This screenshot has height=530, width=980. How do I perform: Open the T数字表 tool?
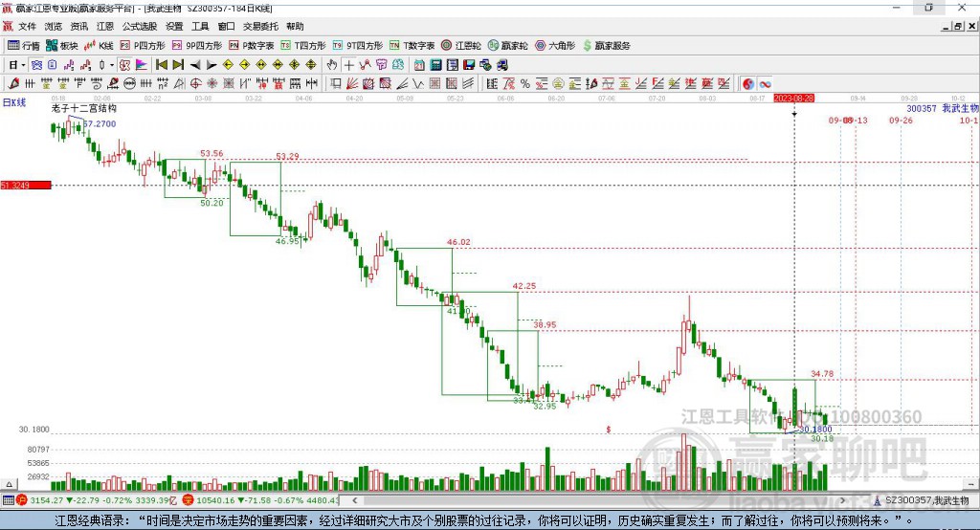[412, 46]
